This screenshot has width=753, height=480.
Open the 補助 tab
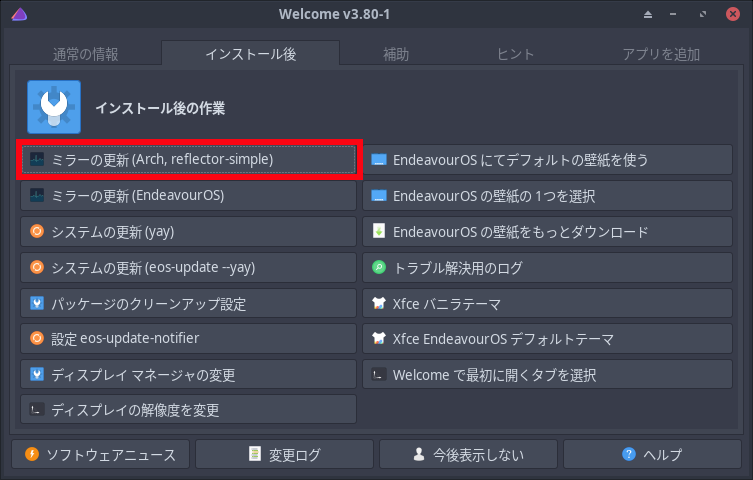pyautogui.click(x=396, y=54)
